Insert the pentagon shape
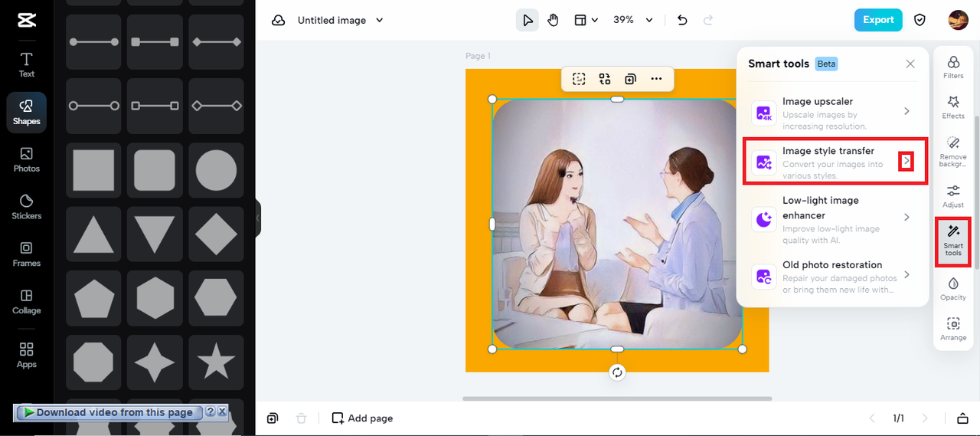This screenshot has width=980, height=436. [x=93, y=299]
